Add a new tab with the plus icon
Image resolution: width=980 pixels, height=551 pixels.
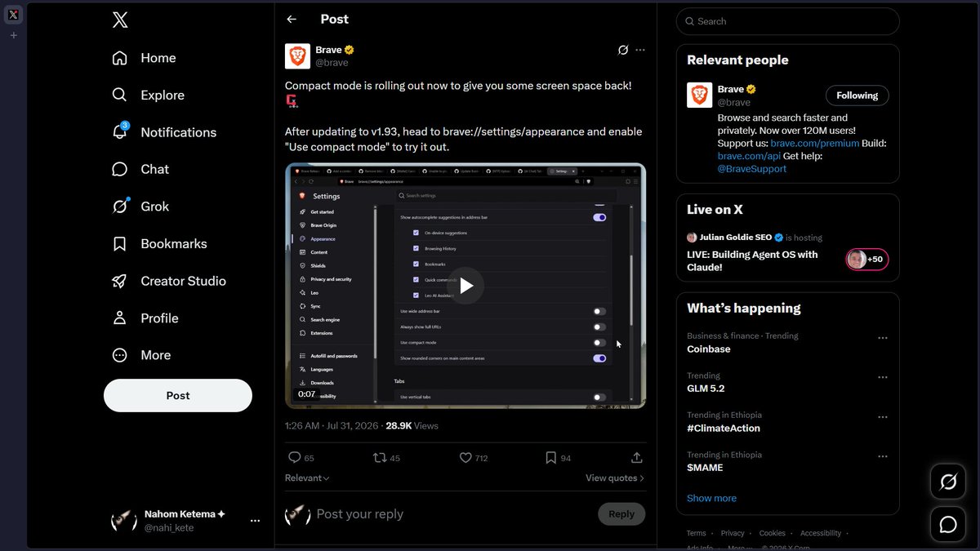(13, 35)
